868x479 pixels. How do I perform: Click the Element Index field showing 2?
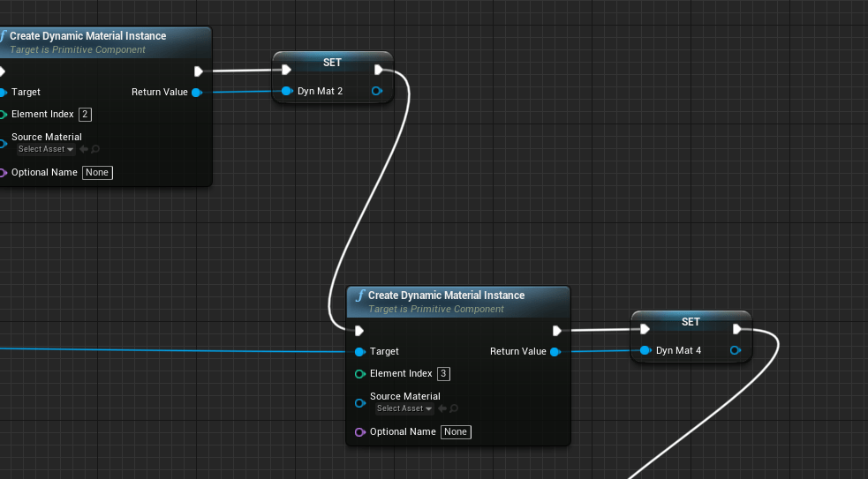pyautogui.click(x=85, y=114)
